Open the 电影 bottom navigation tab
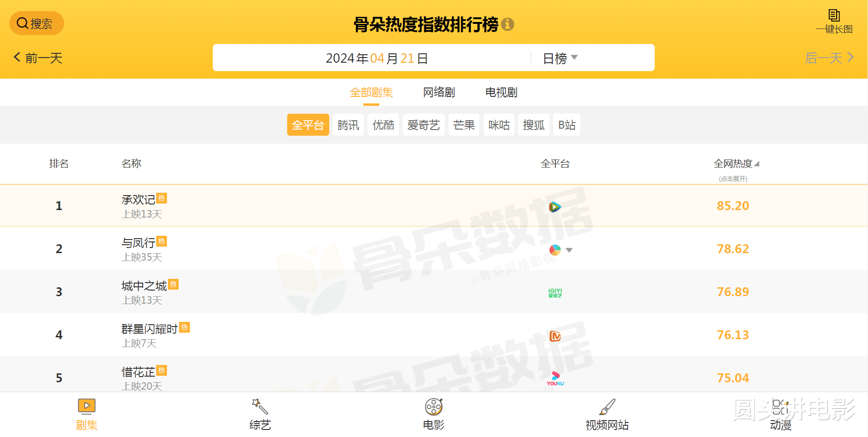Image resolution: width=868 pixels, height=437 pixels. tap(434, 415)
